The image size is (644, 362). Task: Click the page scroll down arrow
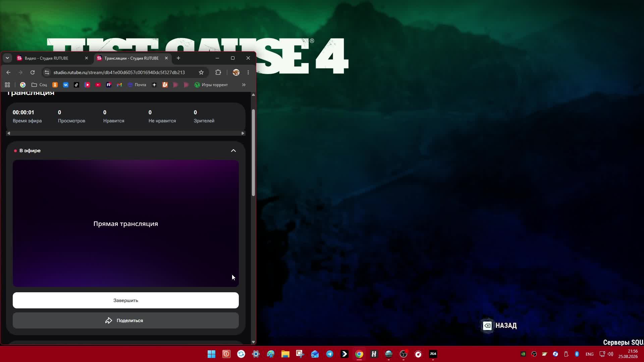[253, 342]
